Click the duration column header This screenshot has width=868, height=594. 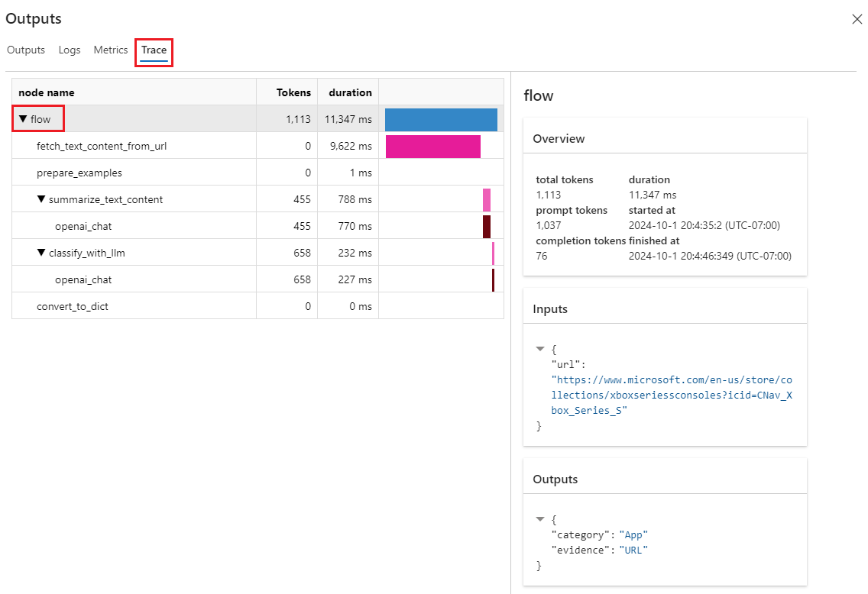[x=350, y=92]
